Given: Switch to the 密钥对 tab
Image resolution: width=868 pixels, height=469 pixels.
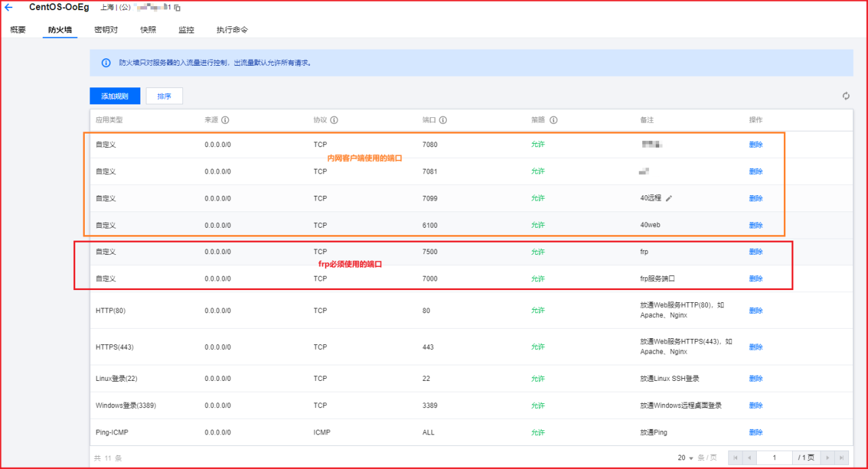Looking at the screenshot, I should (x=106, y=30).
